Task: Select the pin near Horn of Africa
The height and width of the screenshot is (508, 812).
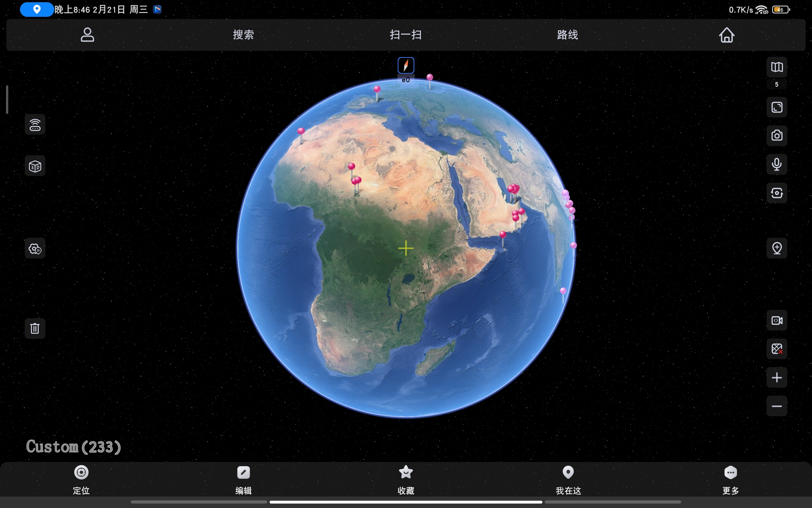Action: coord(503,239)
